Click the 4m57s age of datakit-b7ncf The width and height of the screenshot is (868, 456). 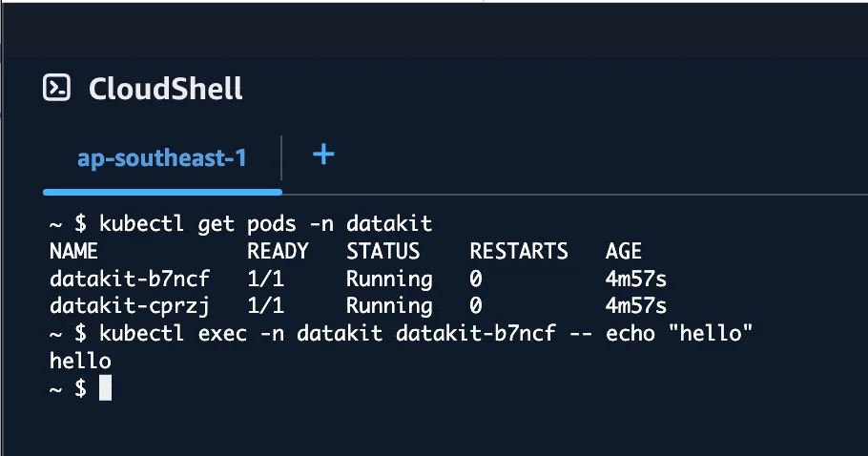[635, 280]
